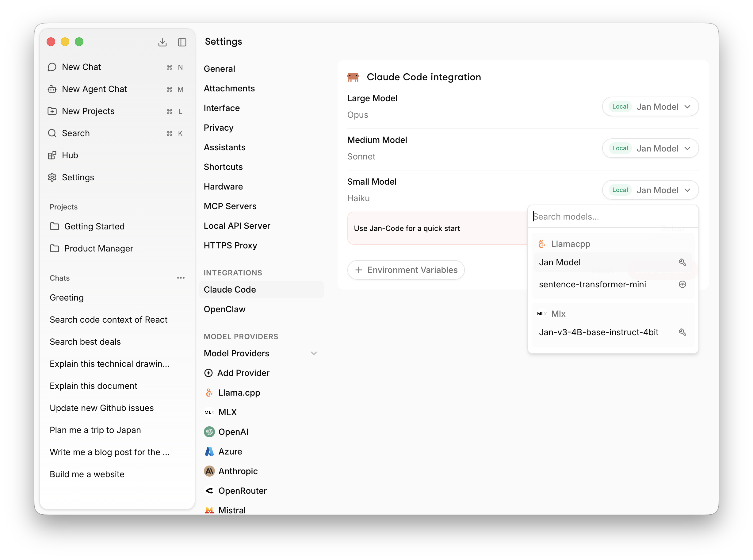Open Hardware settings section

point(223,186)
